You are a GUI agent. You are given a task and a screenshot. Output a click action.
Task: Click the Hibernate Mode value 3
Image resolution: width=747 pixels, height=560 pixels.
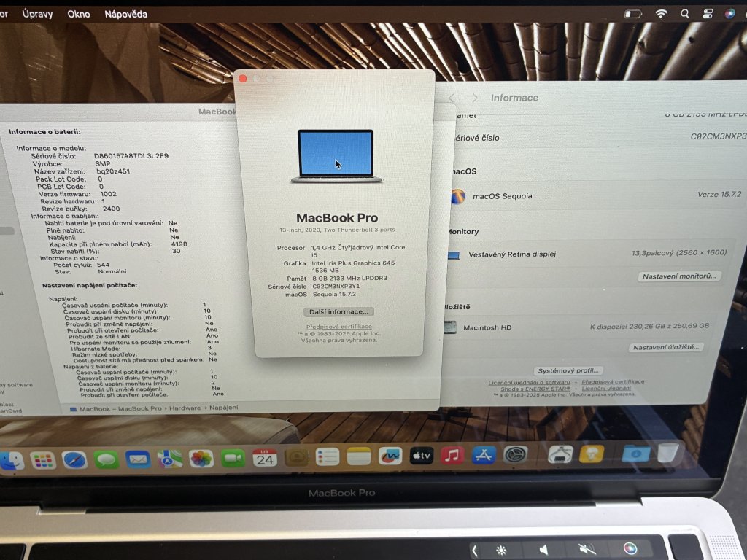209,348
